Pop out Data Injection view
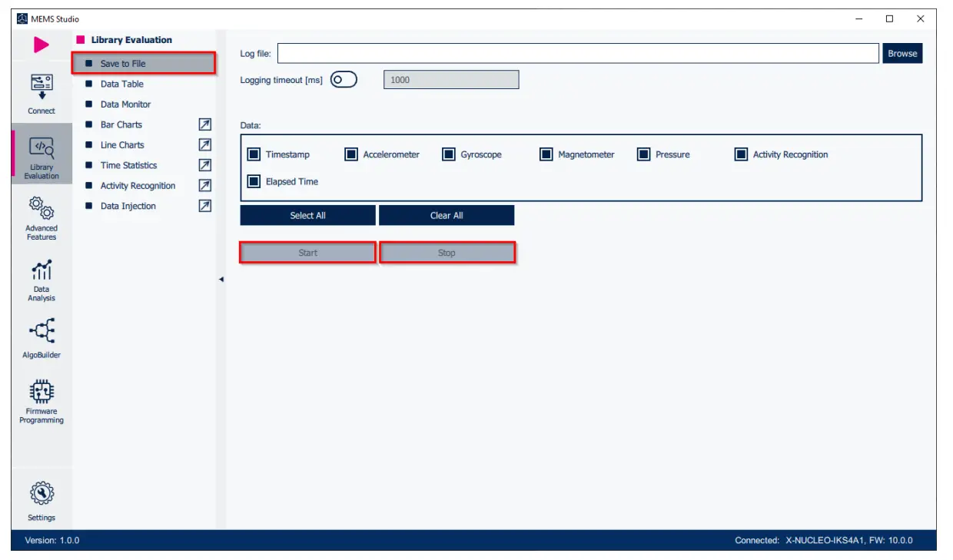This screenshot has height=560, width=953. coord(205,206)
